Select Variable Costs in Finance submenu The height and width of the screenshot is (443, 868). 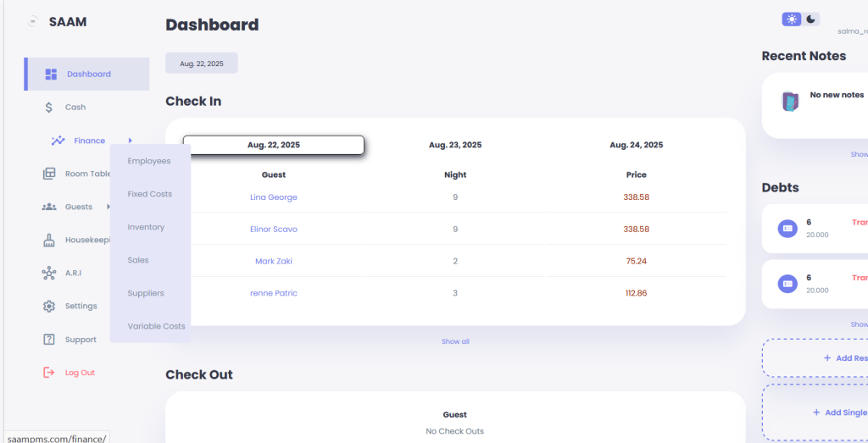click(156, 326)
